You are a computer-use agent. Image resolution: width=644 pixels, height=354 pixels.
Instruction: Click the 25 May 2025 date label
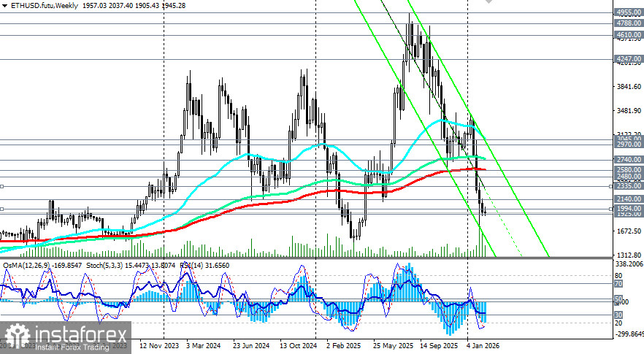click(x=393, y=346)
